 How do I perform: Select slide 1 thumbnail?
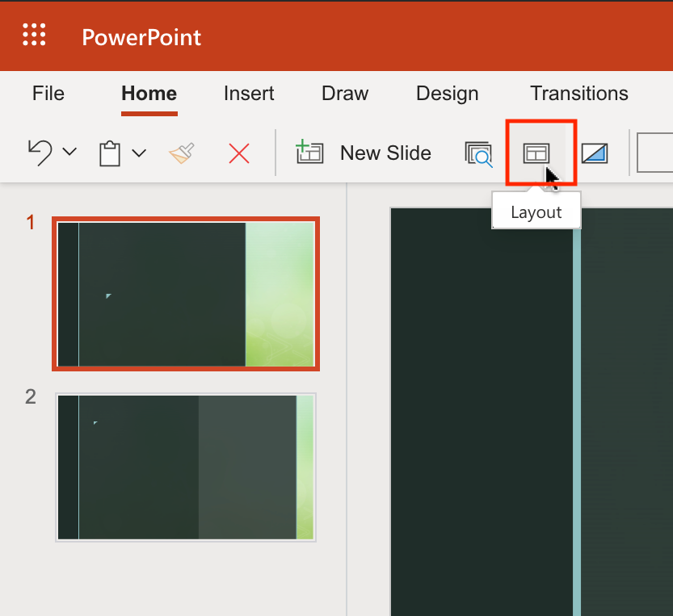coord(185,294)
